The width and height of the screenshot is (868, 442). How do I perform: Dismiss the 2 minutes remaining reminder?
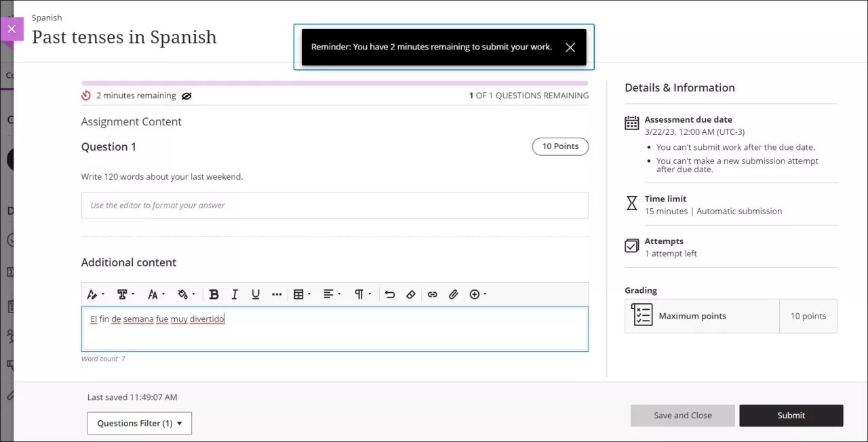[570, 47]
